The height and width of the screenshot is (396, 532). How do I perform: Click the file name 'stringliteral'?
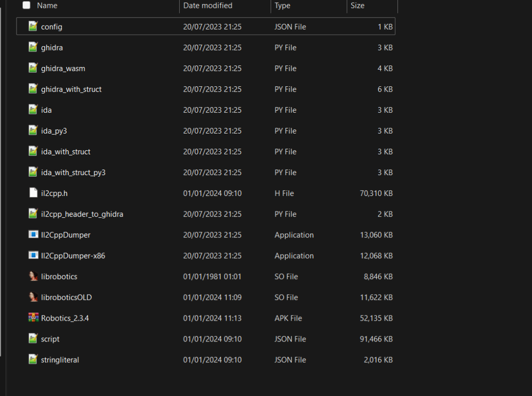pos(60,360)
